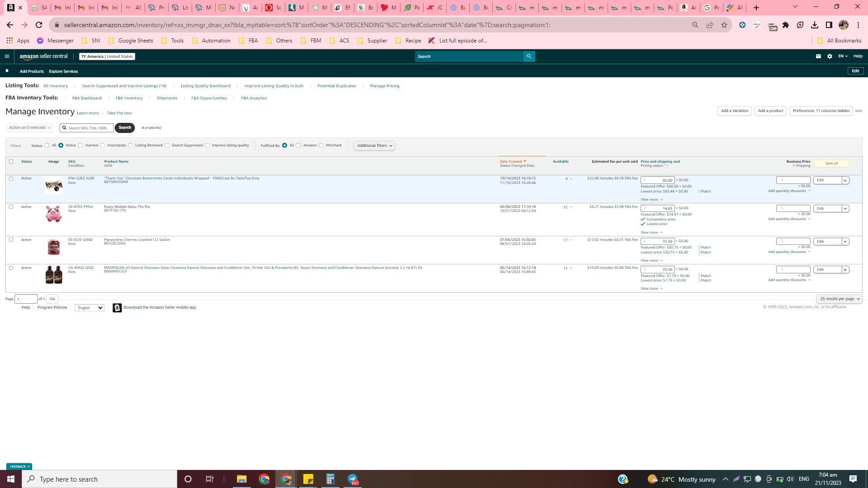The width and height of the screenshot is (868, 488).
Task: Open the All Inventory listing tool
Action: coord(56,86)
